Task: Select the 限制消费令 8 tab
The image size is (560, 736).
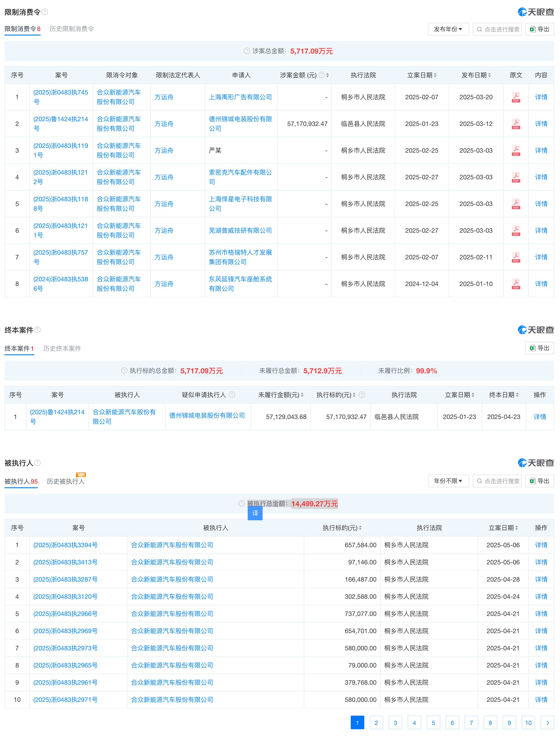Action: coord(22,29)
